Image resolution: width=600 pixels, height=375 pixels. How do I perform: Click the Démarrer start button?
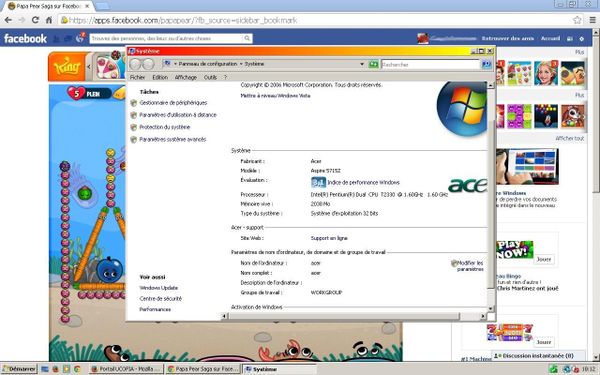(x=20, y=369)
